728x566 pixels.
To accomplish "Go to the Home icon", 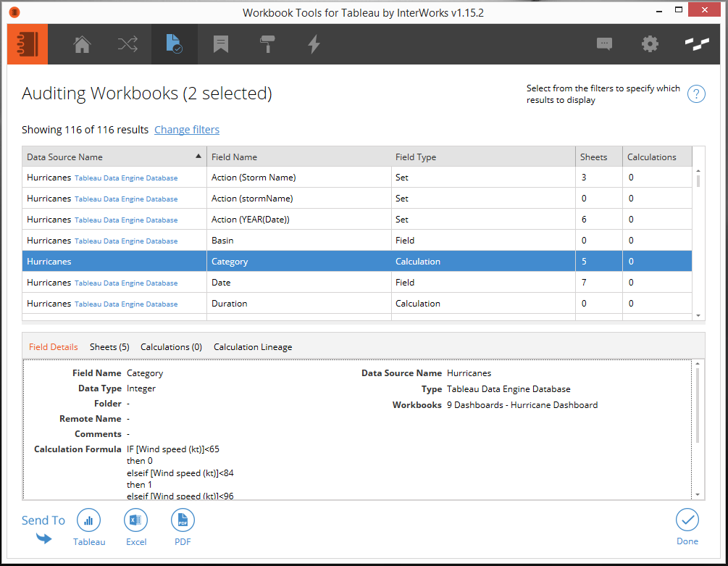I will click(82, 45).
